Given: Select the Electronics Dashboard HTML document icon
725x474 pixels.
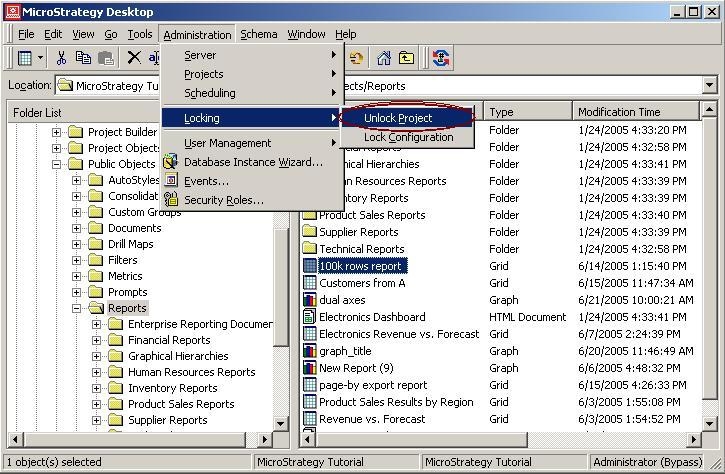Looking at the screenshot, I should click(309, 317).
